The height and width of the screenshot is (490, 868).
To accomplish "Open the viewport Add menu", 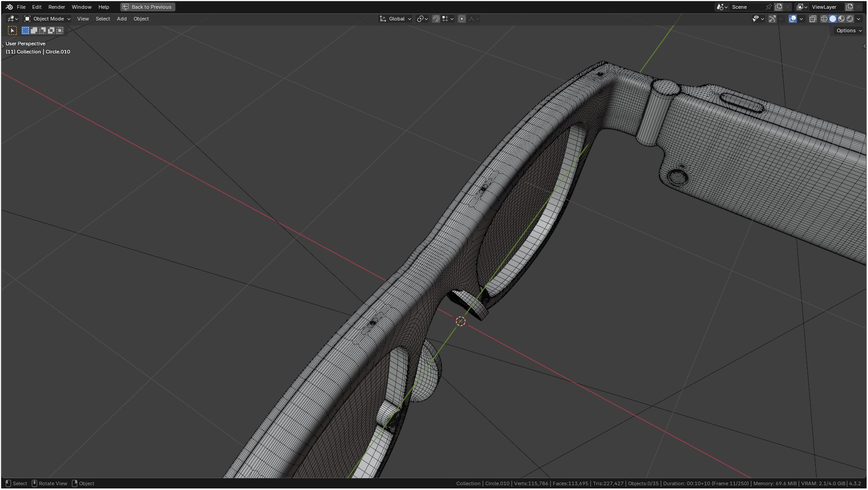I will pos(122,19).
